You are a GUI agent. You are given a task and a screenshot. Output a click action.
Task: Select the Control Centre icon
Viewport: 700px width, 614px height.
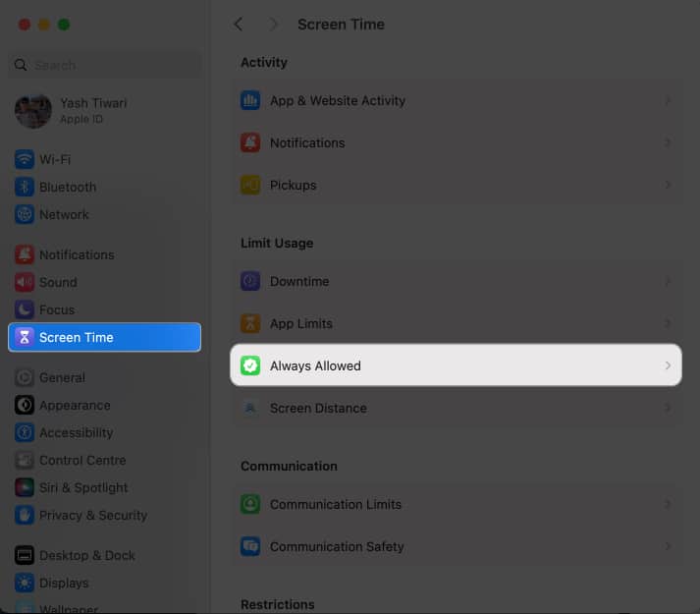coord(25,461)
